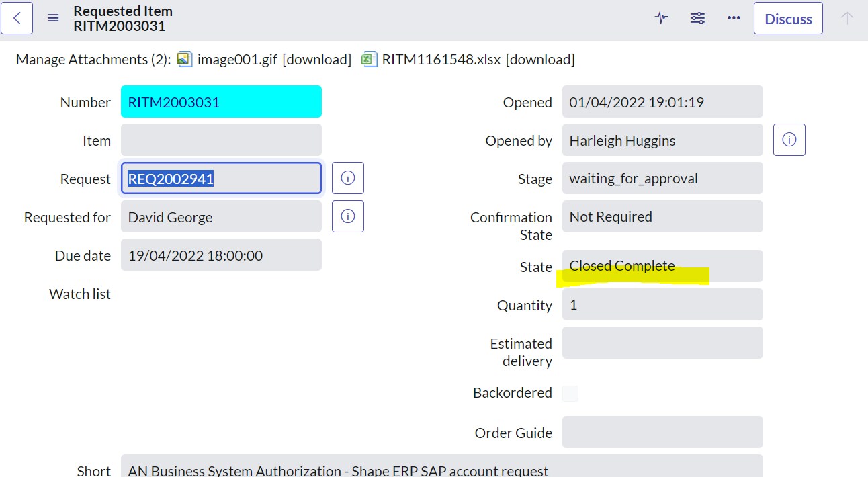Open Manage Attachments
Viewport: 868px width, 477px height.
(78, 59)
